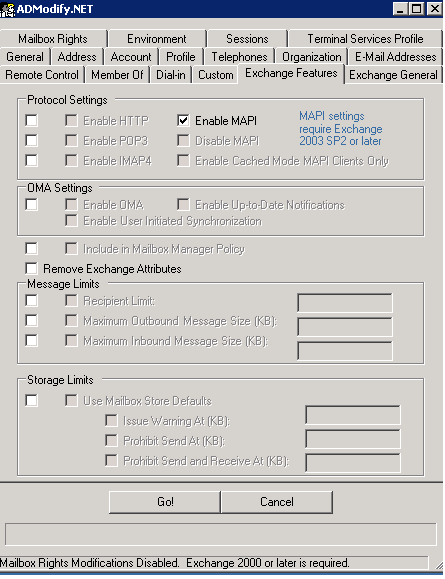Toggle Prohibit Send At (KB) checkbox
This screenshot has height=579, width=445.
111,440
